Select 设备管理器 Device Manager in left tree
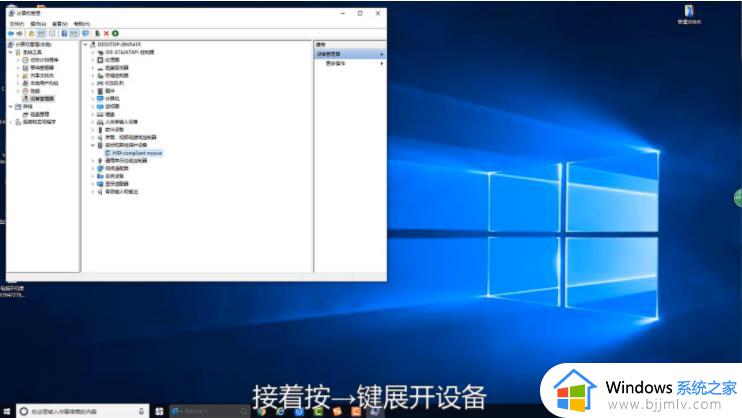Image resolution: width=742 pixels, height=418 pixels. pos(42,98)
